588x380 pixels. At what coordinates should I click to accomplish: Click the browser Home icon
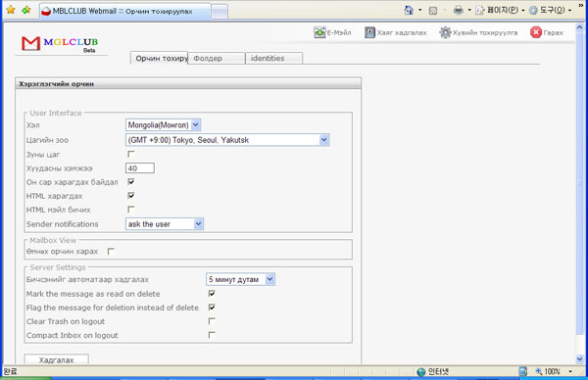click(409, 10)
